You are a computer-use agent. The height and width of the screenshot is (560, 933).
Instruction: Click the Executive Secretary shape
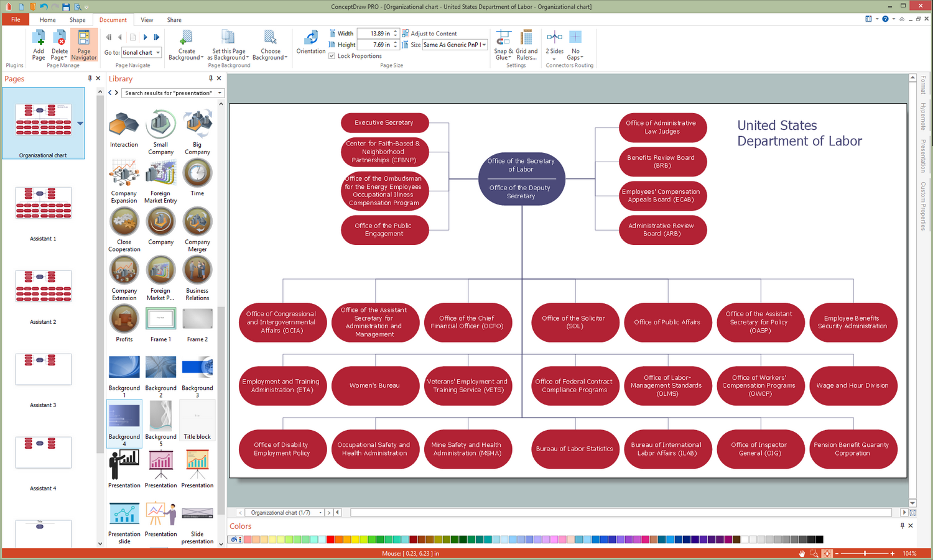point(384,122)
